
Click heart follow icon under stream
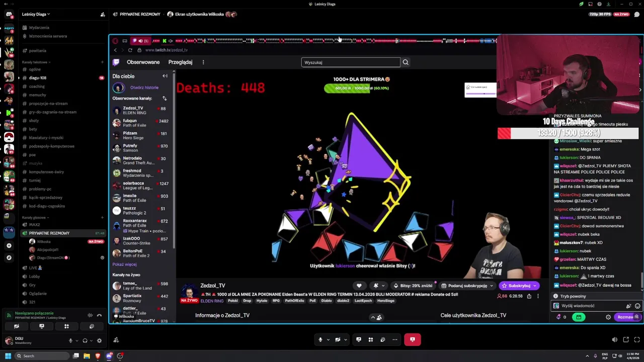pos(359,286)
